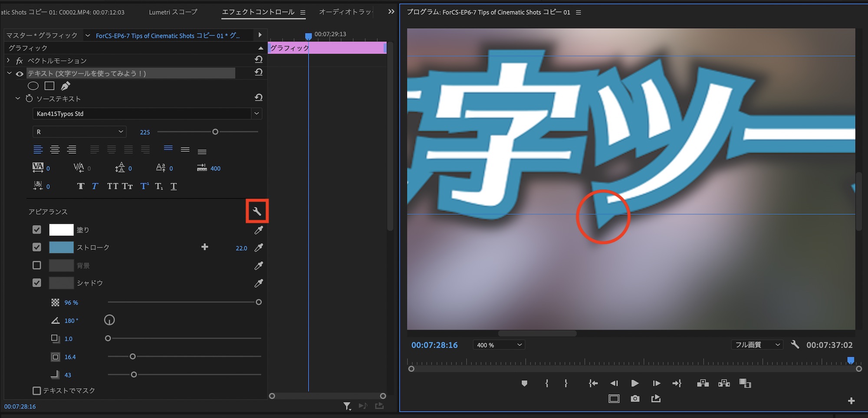This screenshot has height=418, width=868.
Task: Select the ellipse mask tool
Action: click(x=33, y=86)
